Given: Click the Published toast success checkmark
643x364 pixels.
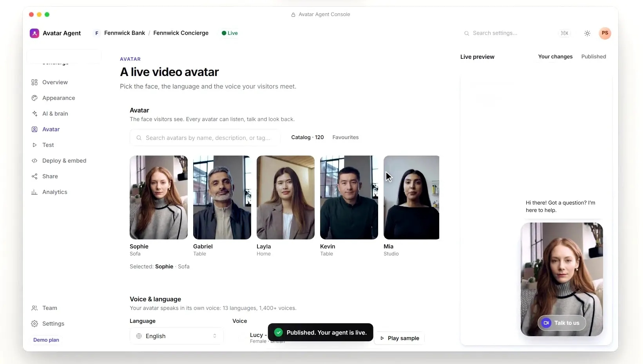Looking at the screenshot, I should pos(279,333).
